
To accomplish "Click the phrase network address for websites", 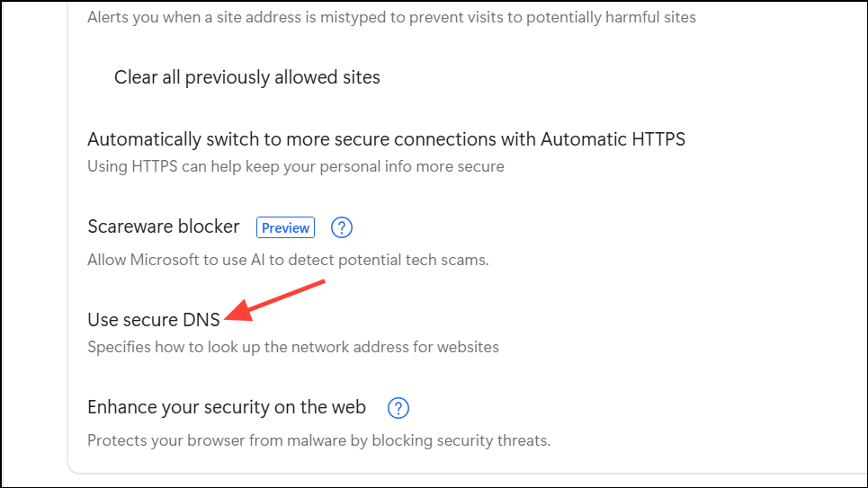I will (395, 347).
